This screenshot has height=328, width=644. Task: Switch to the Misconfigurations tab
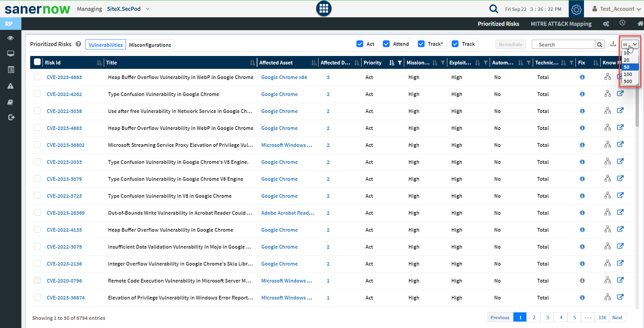pyautogui.click(x=150, y=45)
